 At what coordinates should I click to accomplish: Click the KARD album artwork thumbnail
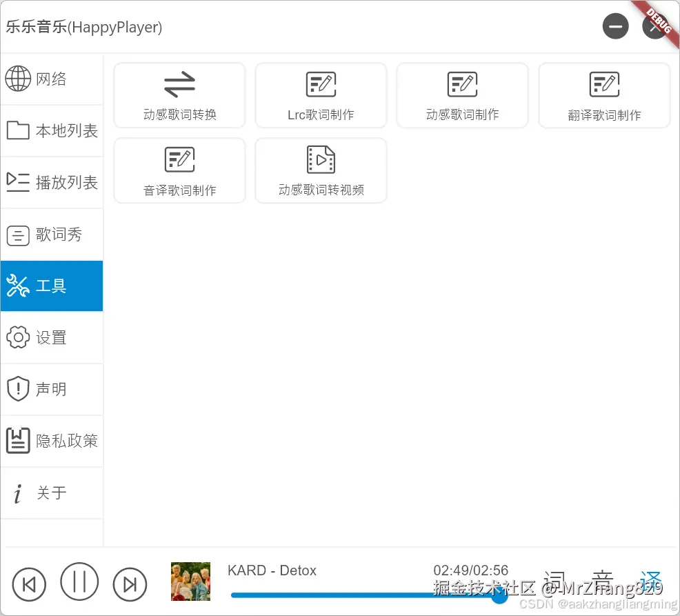pyautogui.click(x=190, y=582)
